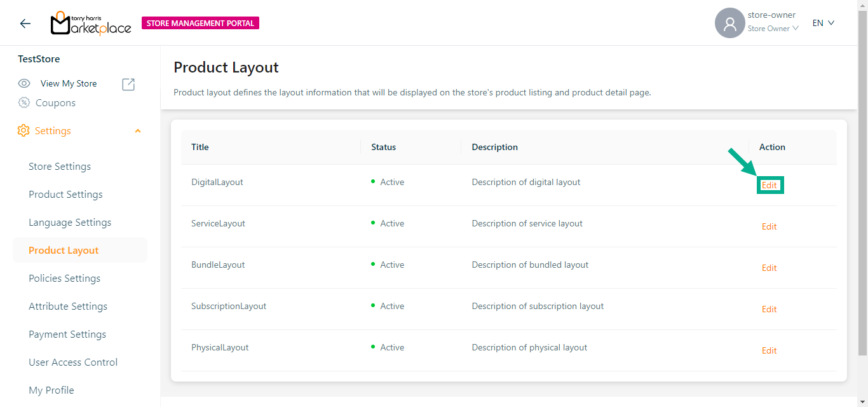Viewport: 868px width, 407px height.
Task: Open store in new window icon
Action: click(x=128, y=84)
